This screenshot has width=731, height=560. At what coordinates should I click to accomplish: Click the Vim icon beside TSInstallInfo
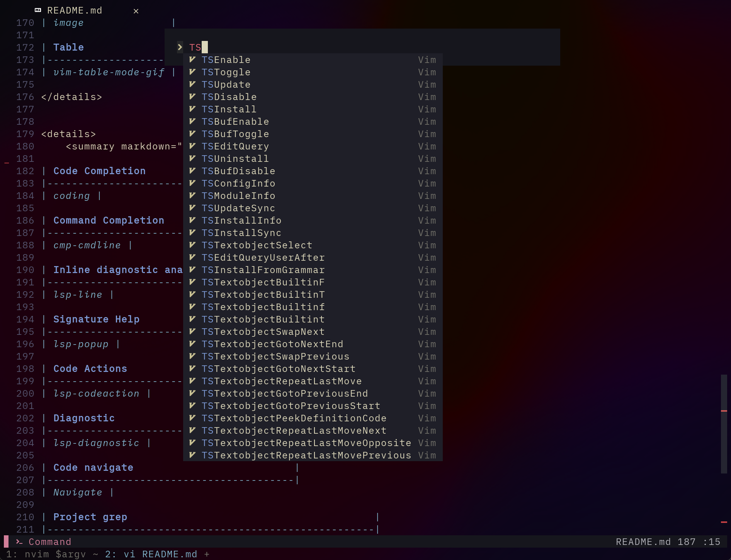[x=192, y=220]
